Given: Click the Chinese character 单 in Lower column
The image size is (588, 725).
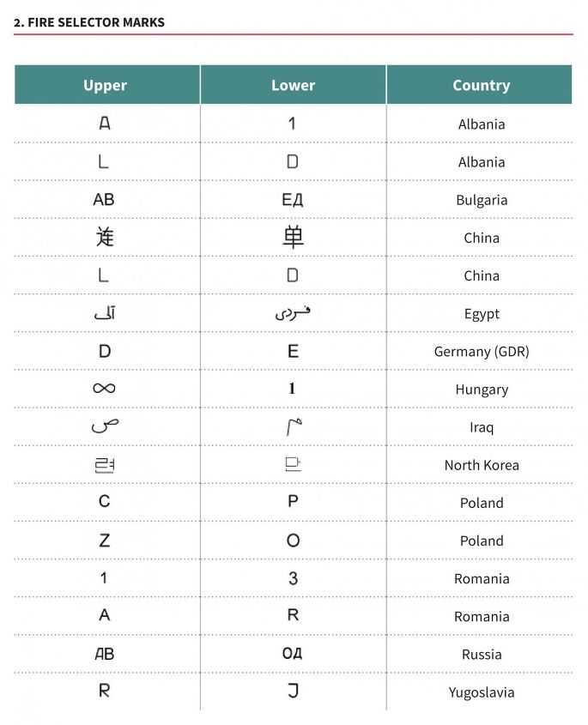Looking at the screenshot, I should pyautogui.click(x=293, y=237).
